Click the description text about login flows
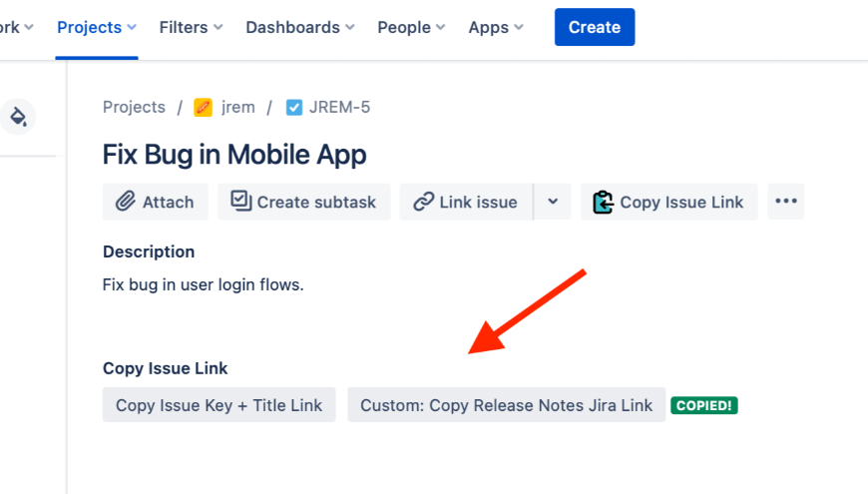868x494 pixels. 203,284
